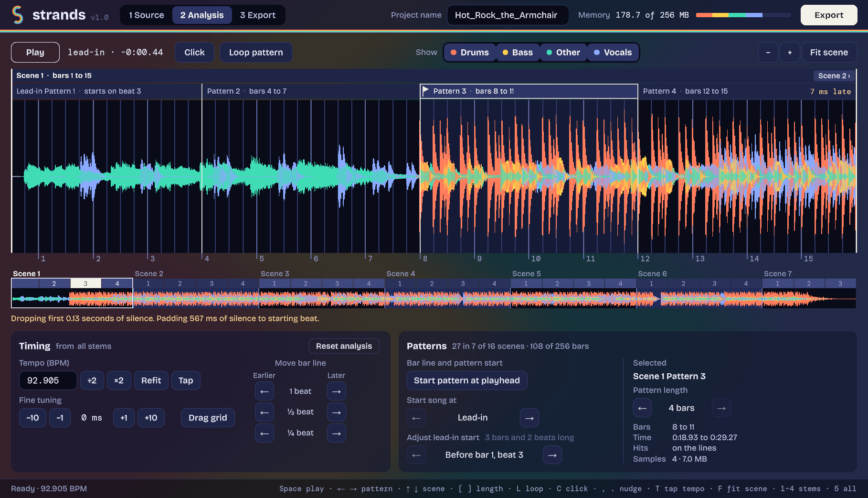This screenshot has height=498, width=868.
Task: Click left arrow beside Lead-in start song
Action: 416,418
